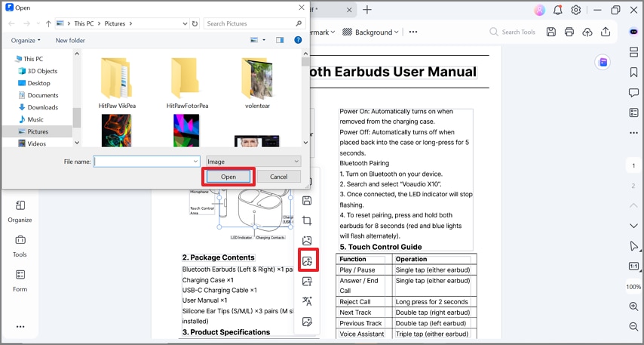Viewport: 644px width, 345px height.
Task: Create a New folder
Action: point(70,40)
